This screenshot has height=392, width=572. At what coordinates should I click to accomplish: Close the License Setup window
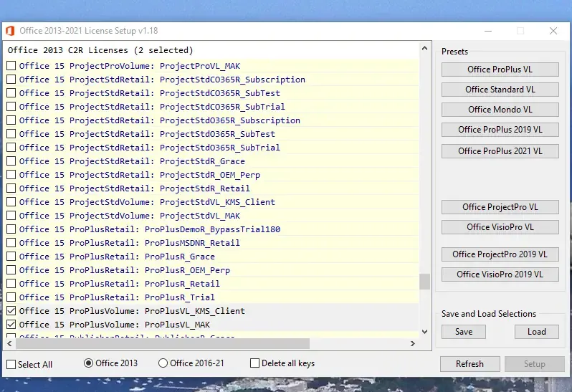pos(553,31)
